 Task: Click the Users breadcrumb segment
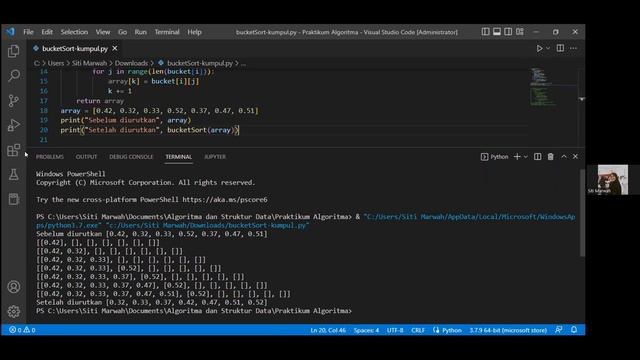pos(56,63)
